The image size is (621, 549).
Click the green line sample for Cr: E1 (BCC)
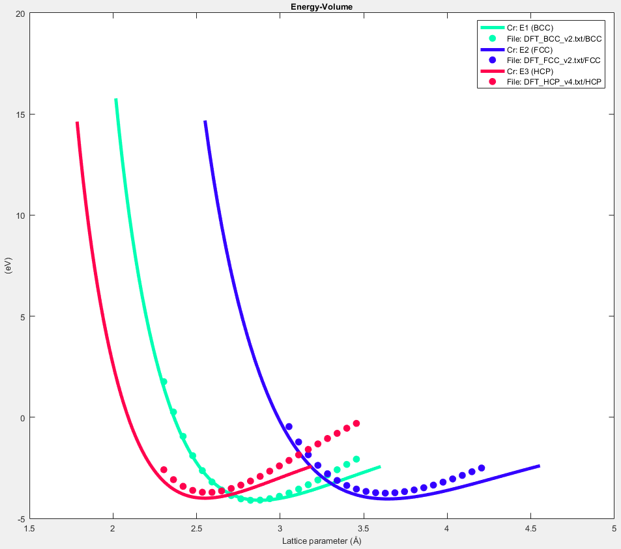(x=491, y=27)
